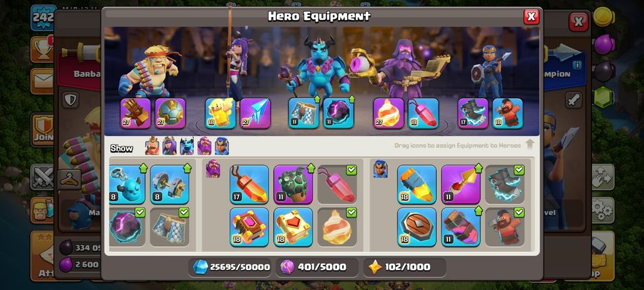Click upgrade arrow on Metal Pants slot
644x290 pixels.
click(317, 100)
